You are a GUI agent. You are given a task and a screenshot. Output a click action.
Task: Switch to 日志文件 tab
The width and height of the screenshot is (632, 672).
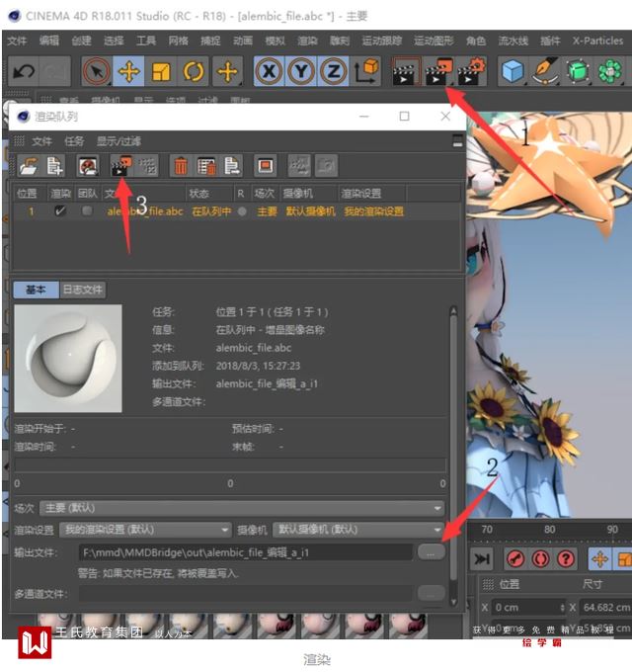point(83,290)
